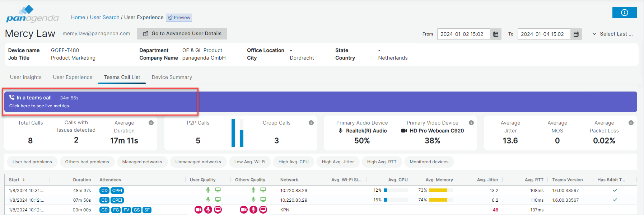Click Others Quality screen icon in 48m 37s row
This screenshot has height=215, width=644.
[x=263, y=190]
